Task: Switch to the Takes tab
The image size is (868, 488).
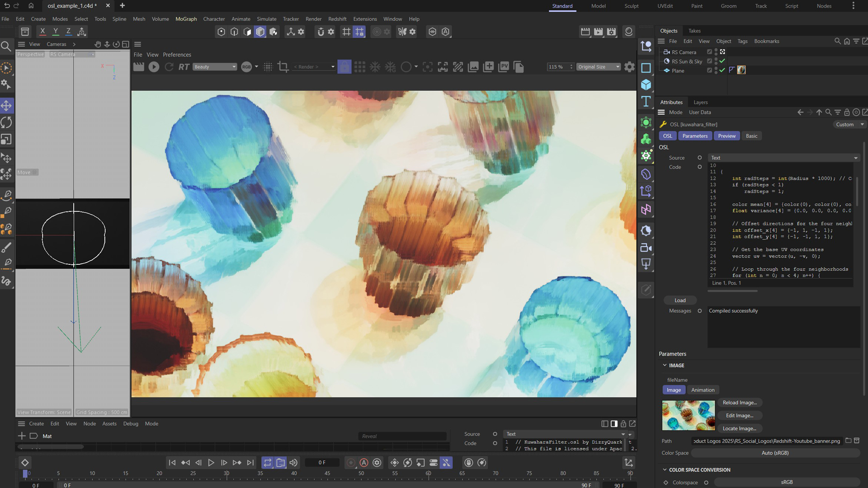Action: (694, 31)
